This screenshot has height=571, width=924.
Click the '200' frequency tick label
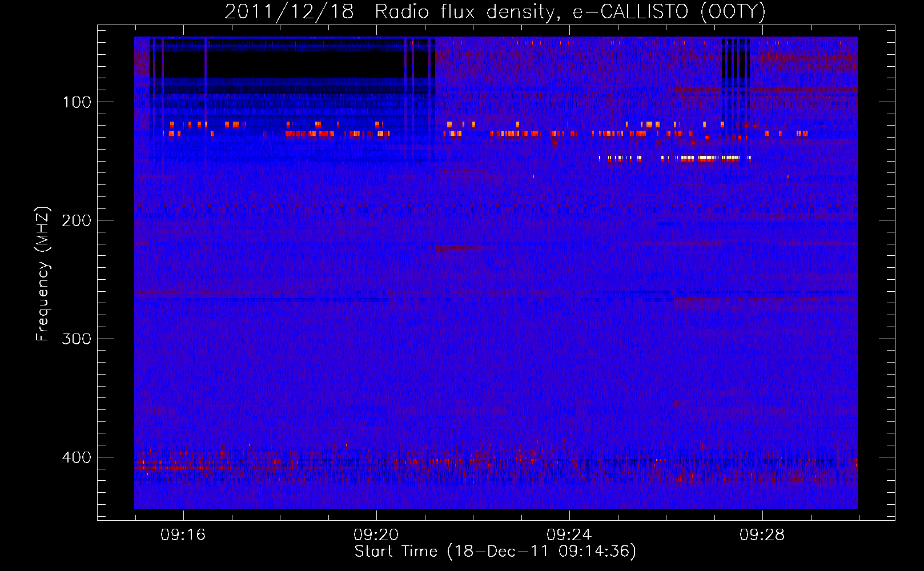pyautogui.click(x=77, y=220)
